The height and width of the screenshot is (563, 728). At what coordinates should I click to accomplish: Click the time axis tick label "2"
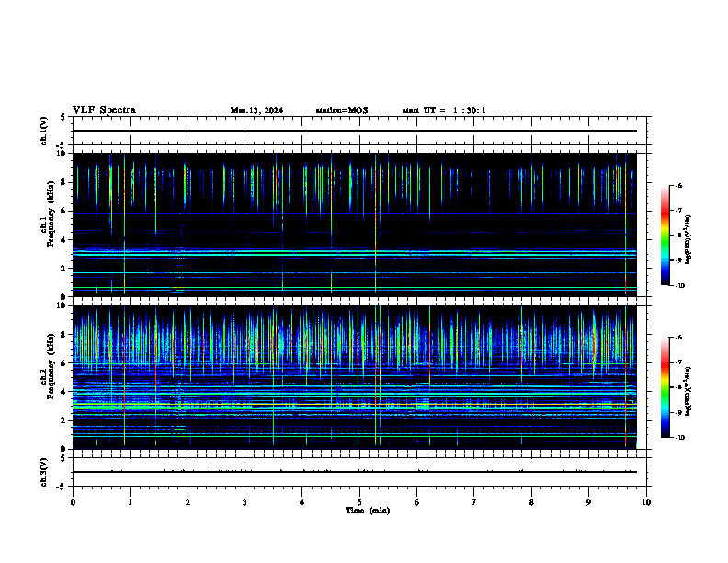tap(188, 502)
